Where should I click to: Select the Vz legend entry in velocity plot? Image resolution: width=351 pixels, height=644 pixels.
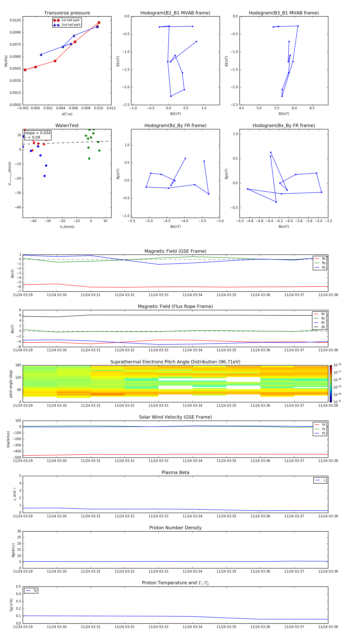pyautogui.click(x=320, y=433)
